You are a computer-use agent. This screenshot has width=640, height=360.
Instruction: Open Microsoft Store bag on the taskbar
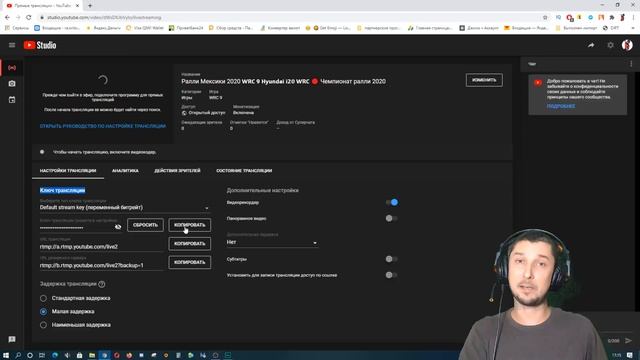tap(80, 356)
